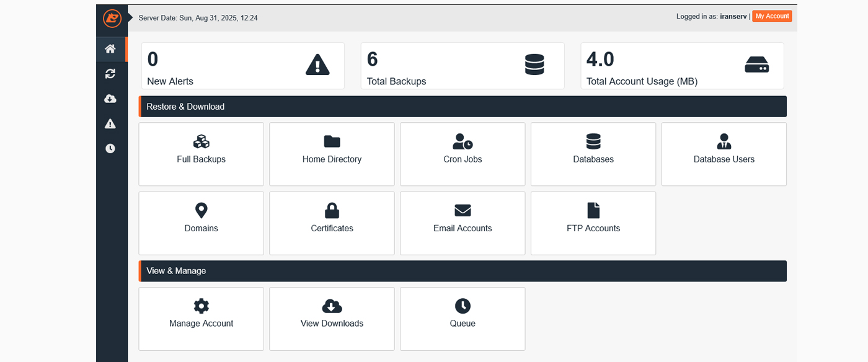Image resolution: width=868 pixels, height=362 pixels.
Task: Select the Queue clock icon in sidebar
Action: click(110, 148)
